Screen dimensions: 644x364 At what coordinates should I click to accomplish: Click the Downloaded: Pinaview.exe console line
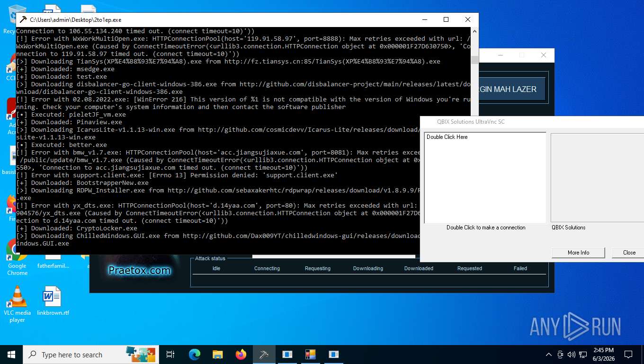tap(69, 122)
